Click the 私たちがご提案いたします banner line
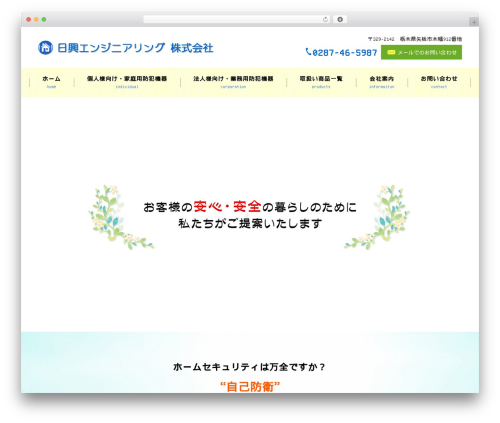The width and height of the screenshot is (500, 423). 250,223
